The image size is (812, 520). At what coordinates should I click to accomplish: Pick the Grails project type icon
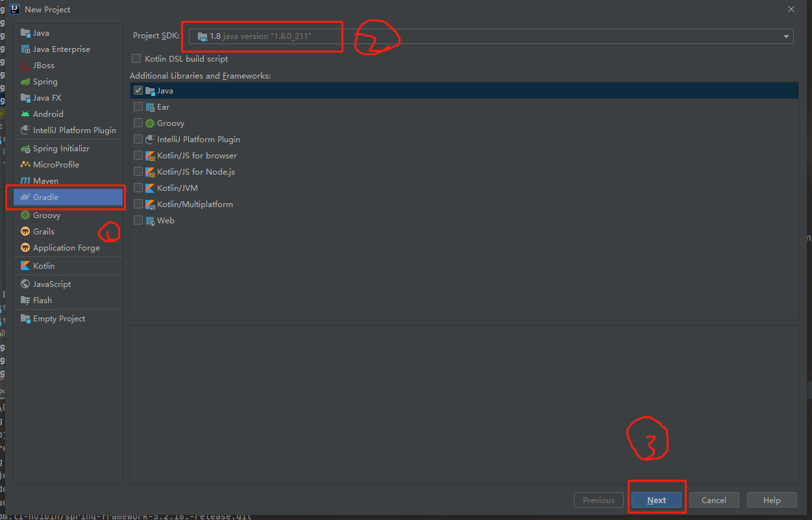coord(25,232)
